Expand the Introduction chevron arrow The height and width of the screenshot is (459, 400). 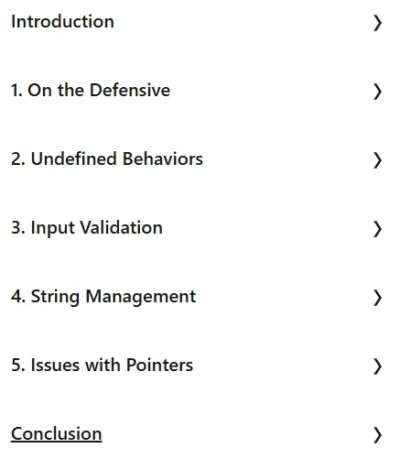coord(377,23)
